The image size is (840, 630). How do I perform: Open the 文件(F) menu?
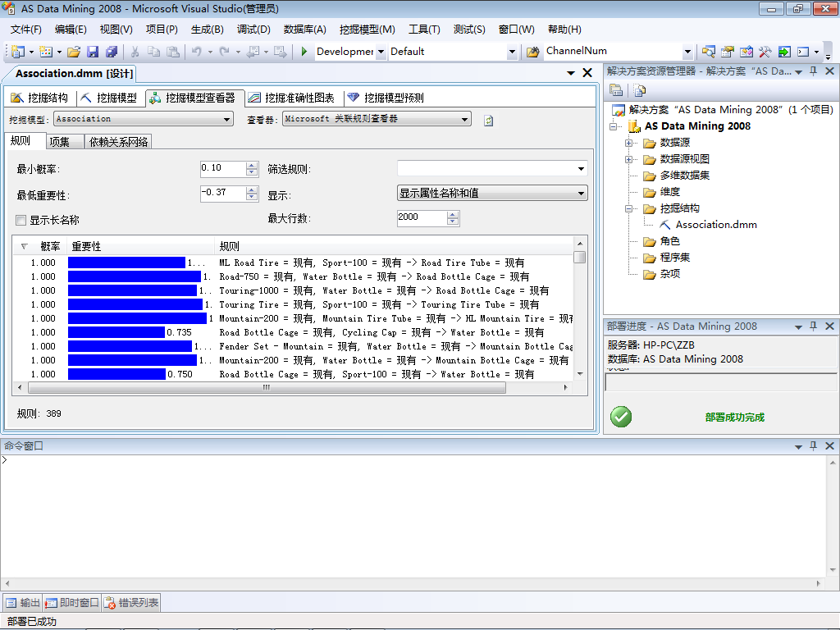coord(25,30)
